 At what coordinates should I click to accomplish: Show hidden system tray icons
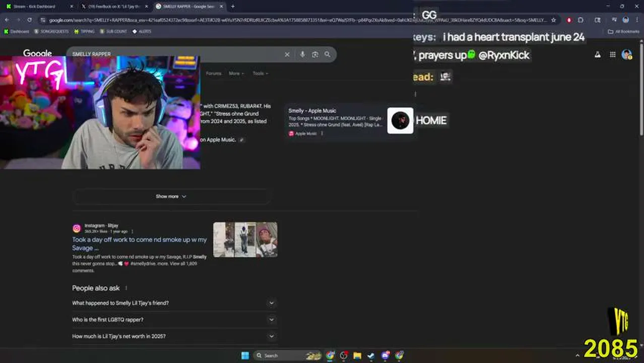[577, 355]
